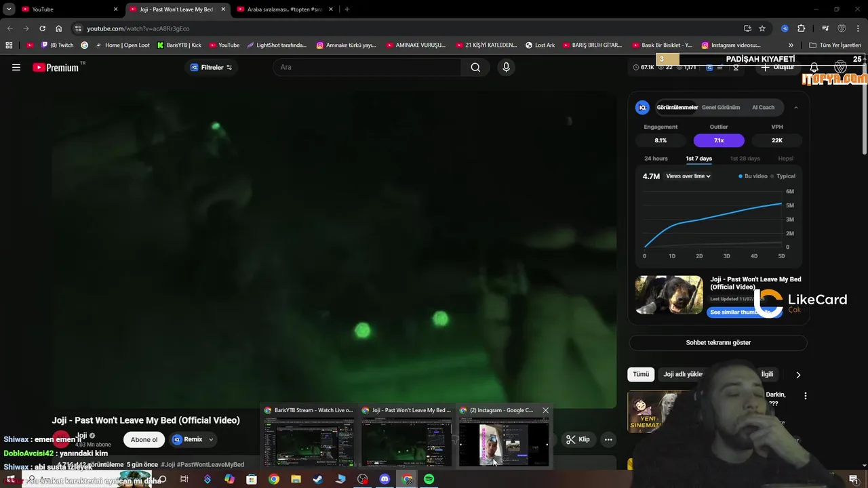Open Spotify from the taskbar
The width and height of the screenshot is (868, 488).
429,479
